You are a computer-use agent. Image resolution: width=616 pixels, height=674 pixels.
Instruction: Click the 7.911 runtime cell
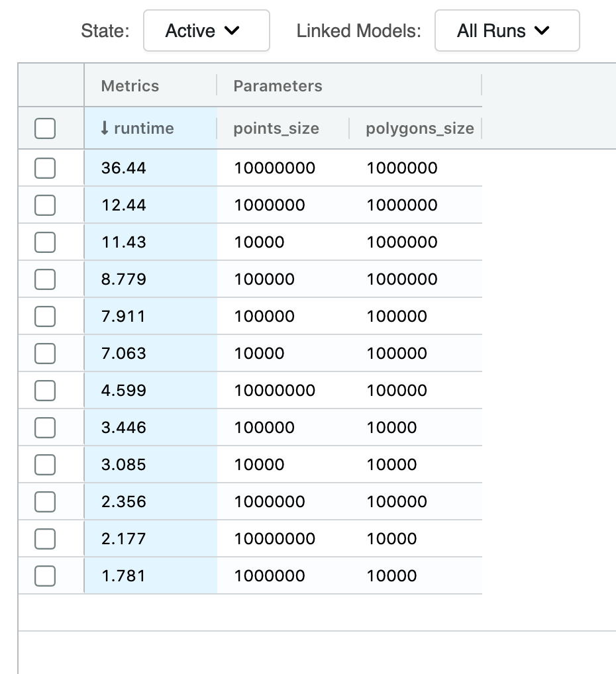pos(123,316)
